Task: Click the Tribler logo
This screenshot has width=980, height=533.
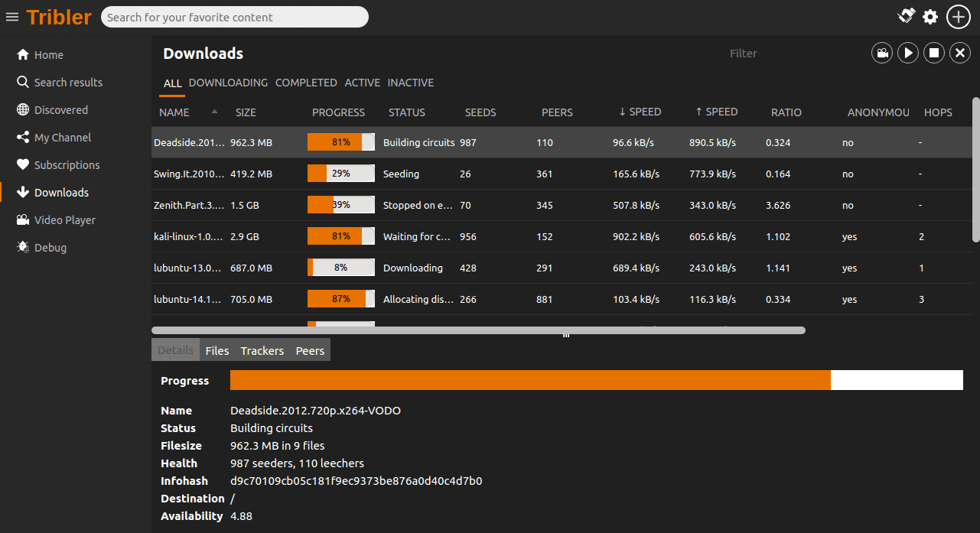Action: pyautogui.click(x=59, y=17)
